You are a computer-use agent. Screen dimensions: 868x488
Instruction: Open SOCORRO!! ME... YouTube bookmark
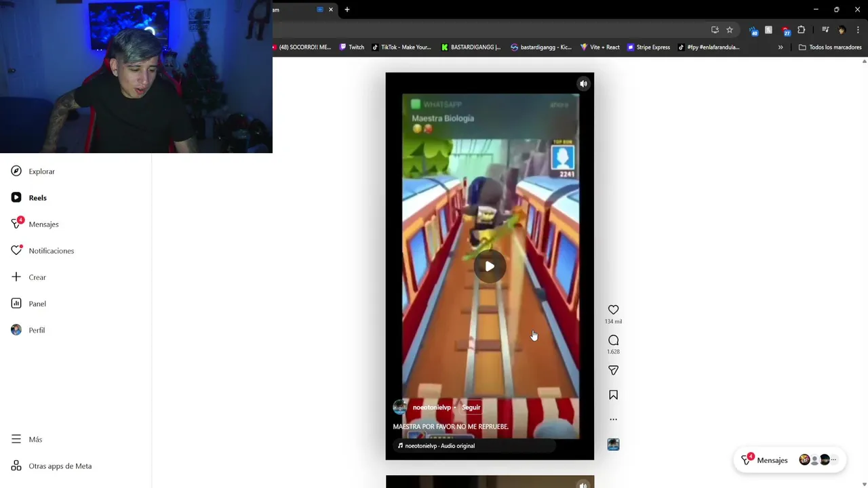coord(302,47)
